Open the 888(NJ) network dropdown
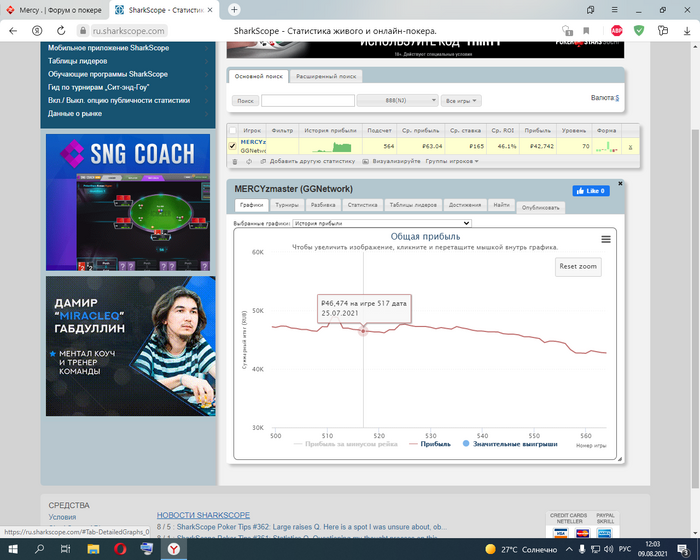The height and width of the screenshot is (560, 700). (x=397, y=100)
